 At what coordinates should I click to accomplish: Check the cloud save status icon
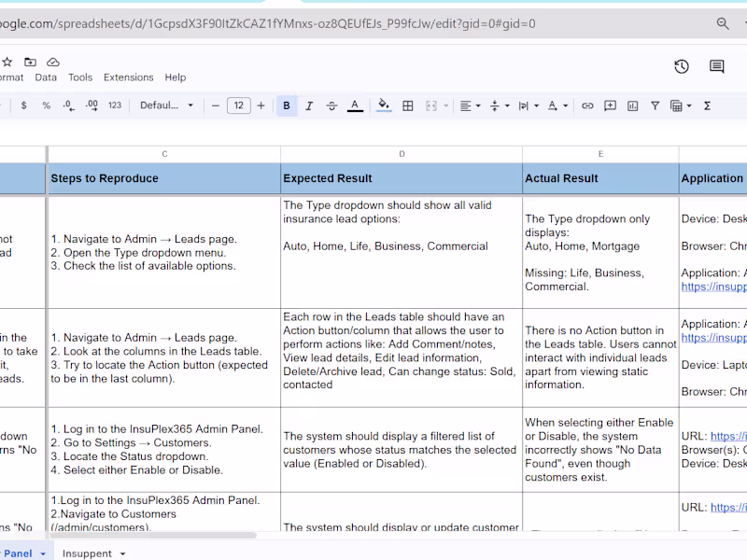(x=53, y=62)
